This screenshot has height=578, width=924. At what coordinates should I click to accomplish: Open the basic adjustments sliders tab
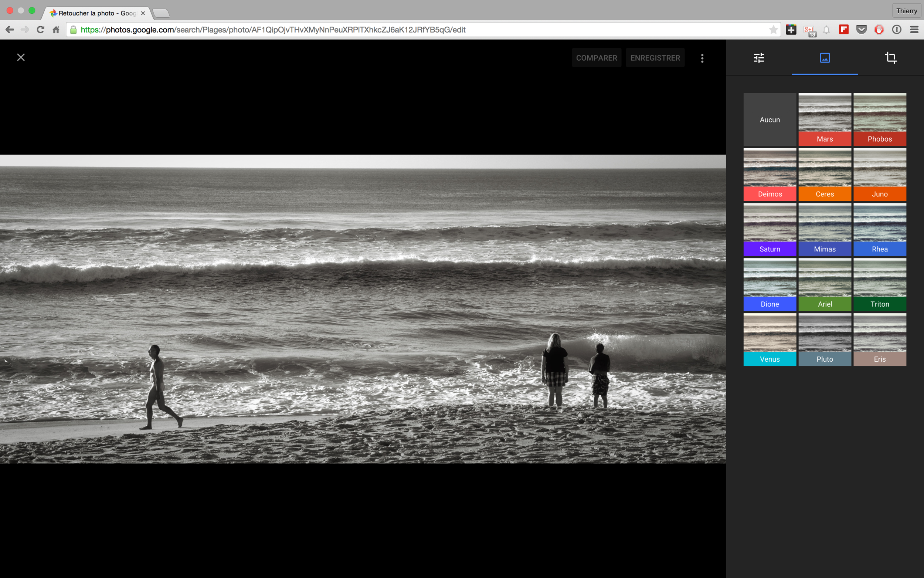click(x=759, y=58)
